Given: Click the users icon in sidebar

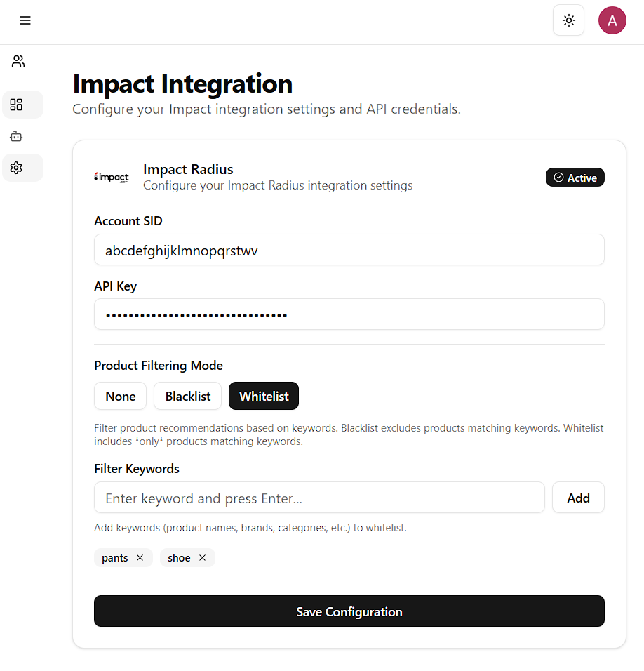Looking at the screenshot, I should tap(18, 62).
